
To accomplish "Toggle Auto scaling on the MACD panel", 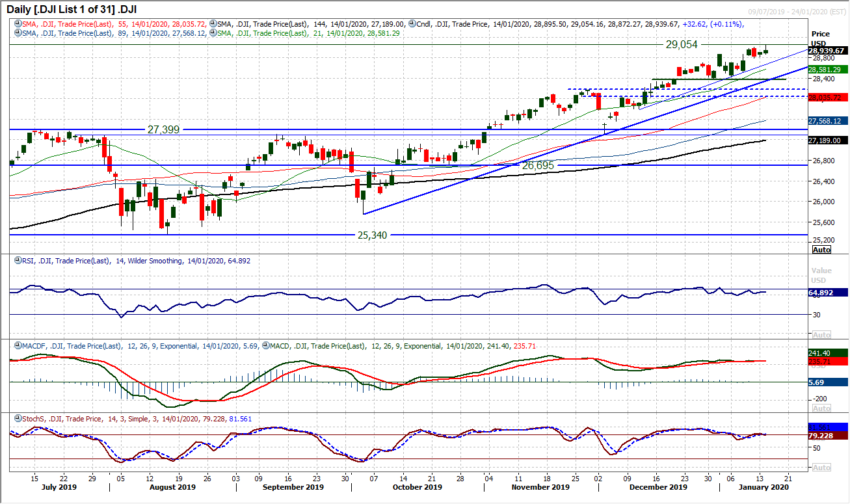I will (x=822, y=407).
